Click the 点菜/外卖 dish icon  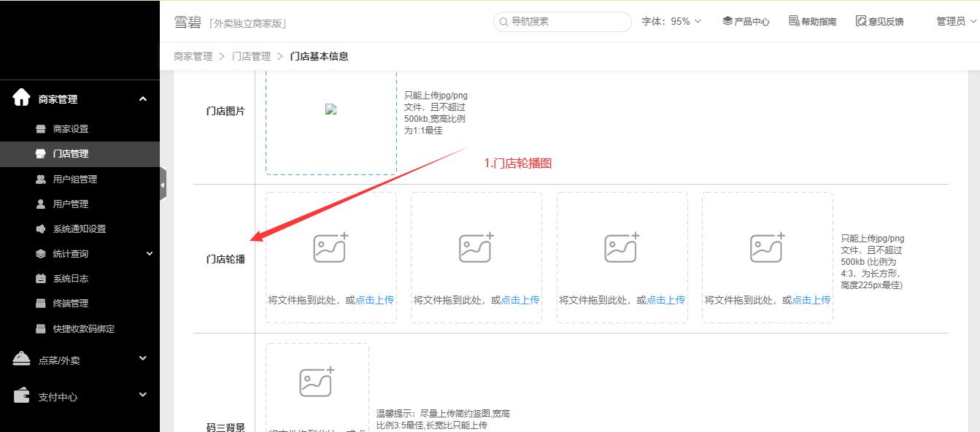click(21, 359)
